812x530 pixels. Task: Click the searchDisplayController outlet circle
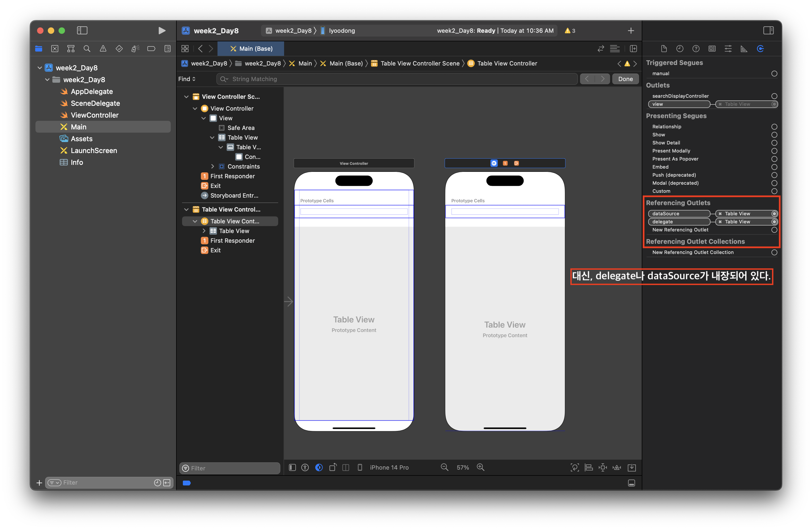774,96
